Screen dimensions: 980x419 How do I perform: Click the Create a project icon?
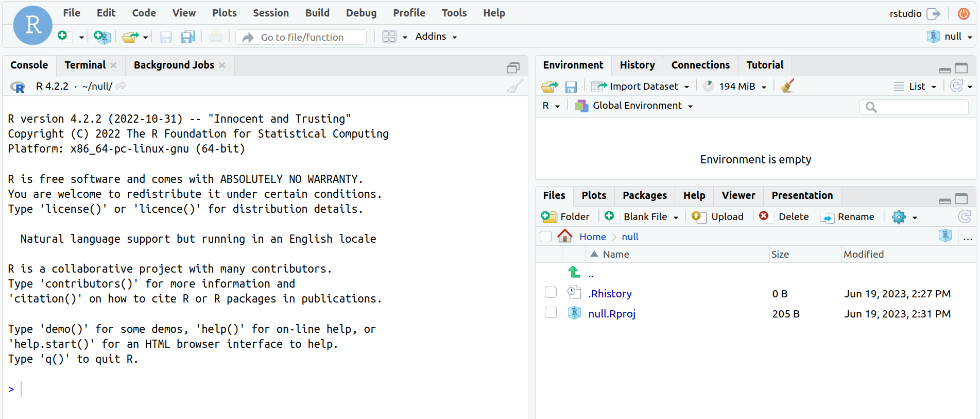click(101, 37)
